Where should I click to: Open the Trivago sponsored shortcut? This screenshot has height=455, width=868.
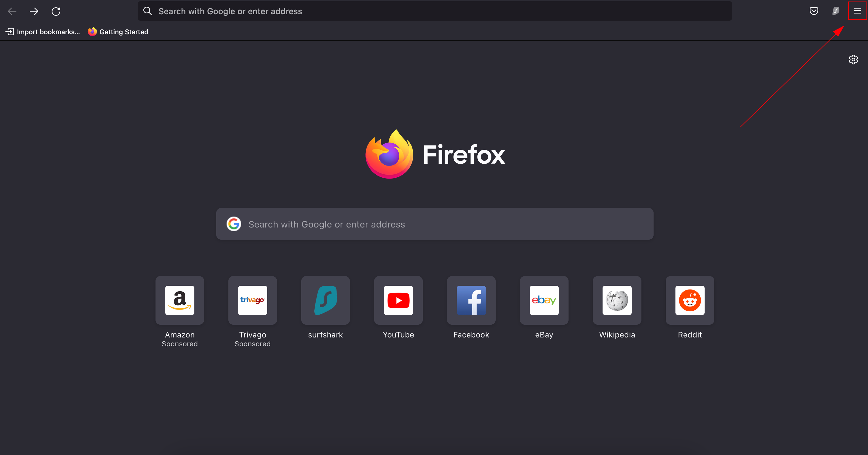tap(252, 300)
